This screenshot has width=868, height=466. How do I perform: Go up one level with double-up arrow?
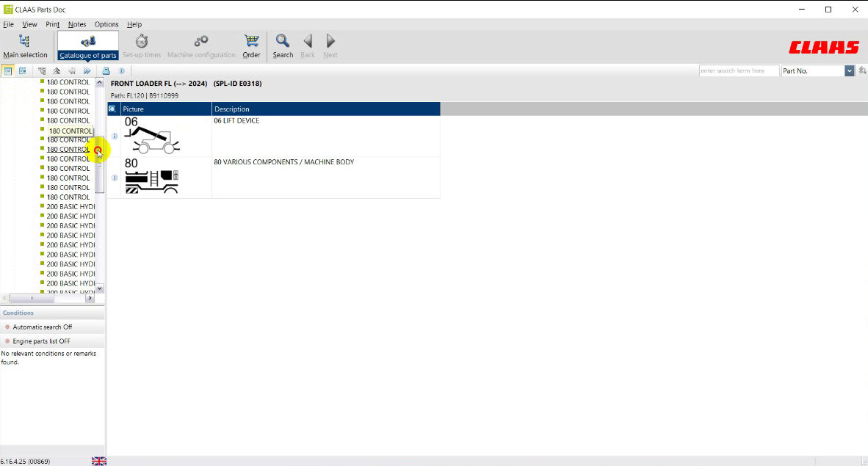pos(57,71)
